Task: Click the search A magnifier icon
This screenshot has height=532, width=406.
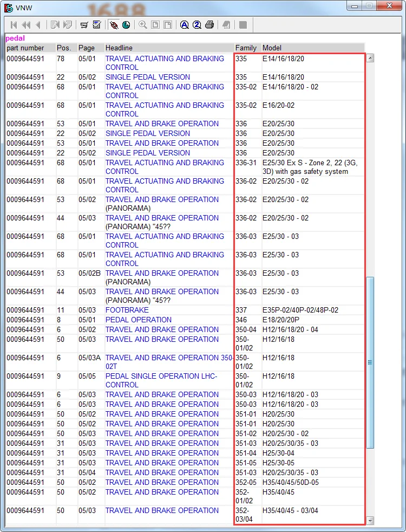Action: point(185,25)
